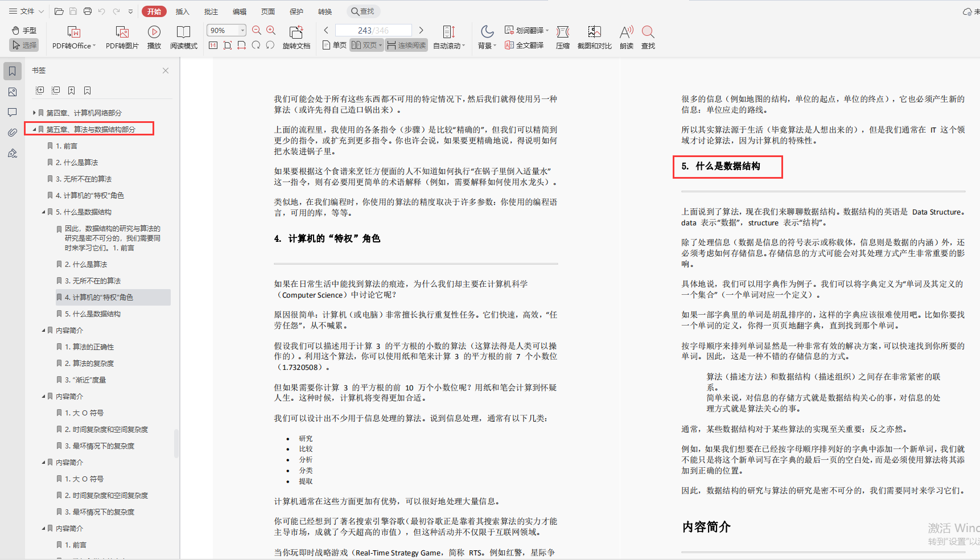
Task: Click the 全文翻译 button
Action: point(524,46)
